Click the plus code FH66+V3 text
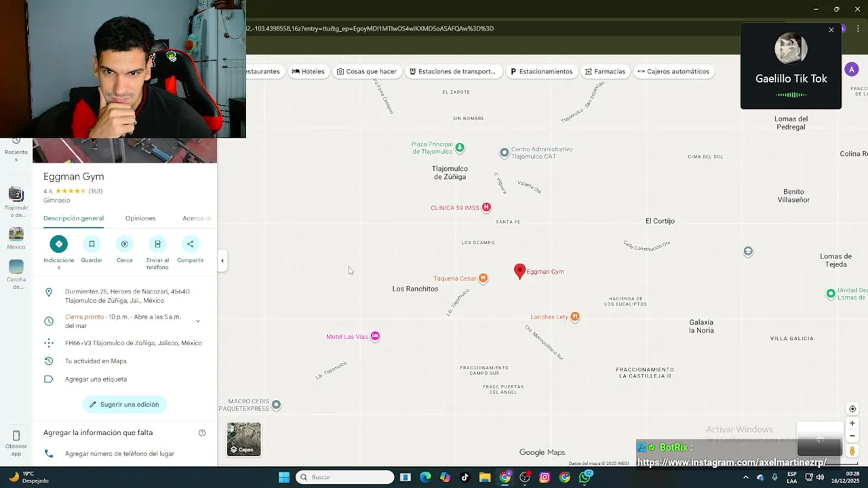This screenshot has height=488, width=868. pyautogui.click(x=134, y=343)
